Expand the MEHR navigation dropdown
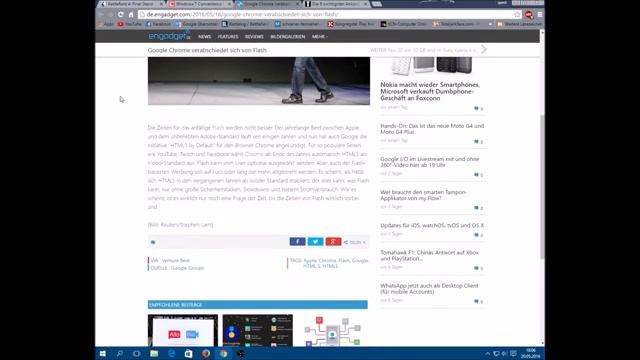Screen dimensions: 640x360 click(x=320, y=37)
